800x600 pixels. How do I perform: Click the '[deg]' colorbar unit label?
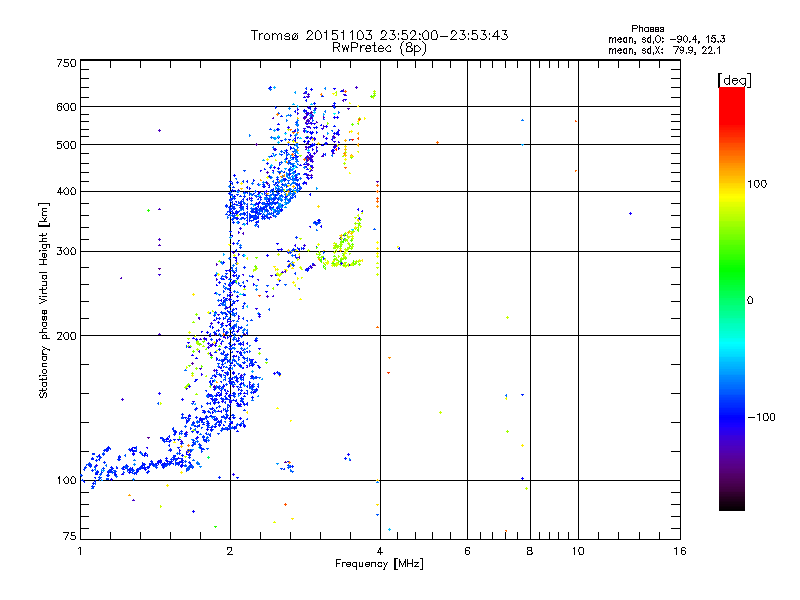pos(734,80)
